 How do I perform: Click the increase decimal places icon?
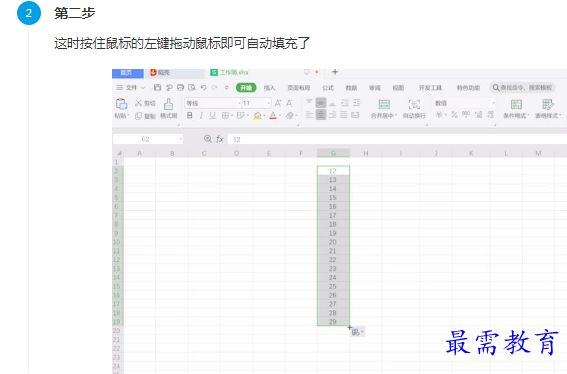click(479, 115)
